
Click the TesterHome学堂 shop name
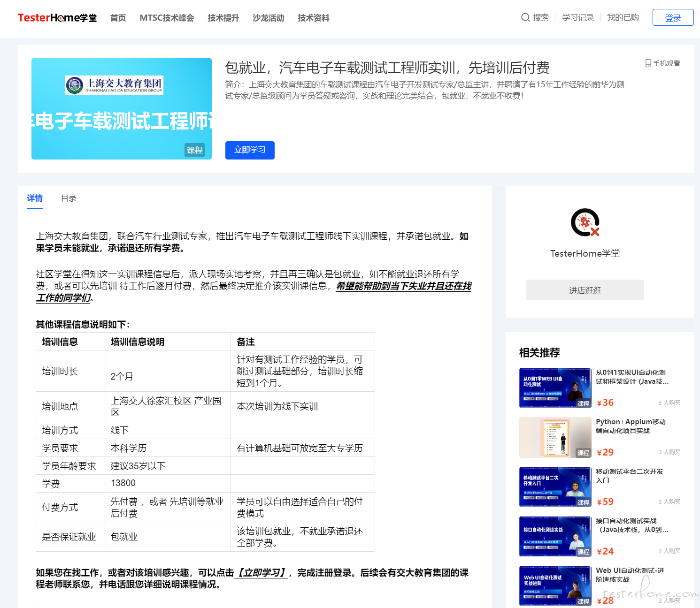pyautogui.click(x=585, y=253)
